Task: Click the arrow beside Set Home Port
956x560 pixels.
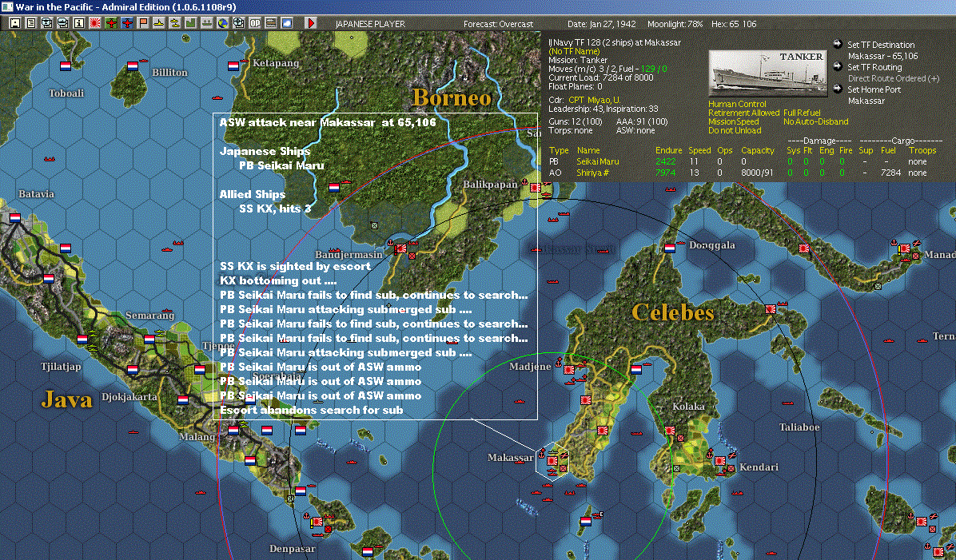Action: pyautogui.click(x=838, y=89)
